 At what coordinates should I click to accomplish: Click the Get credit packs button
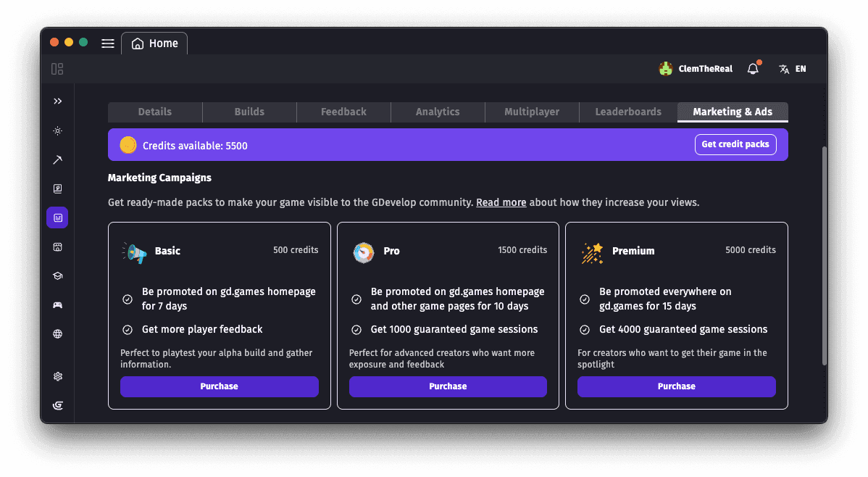[735, 144]
